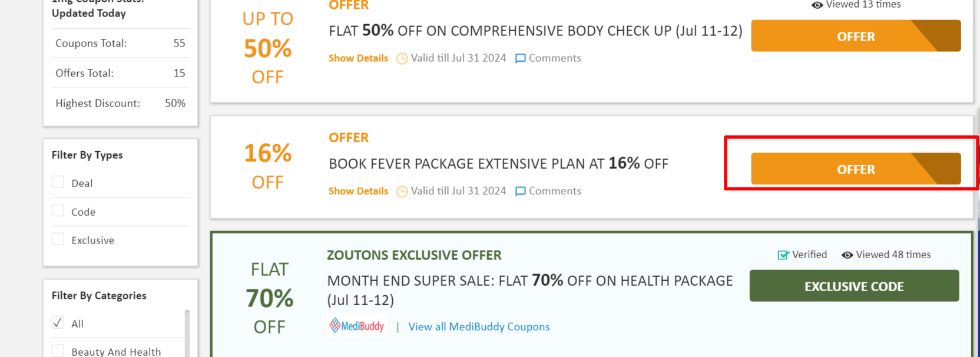Click OFFER button for fever package

pyautogui.click(x=855, y=169)
